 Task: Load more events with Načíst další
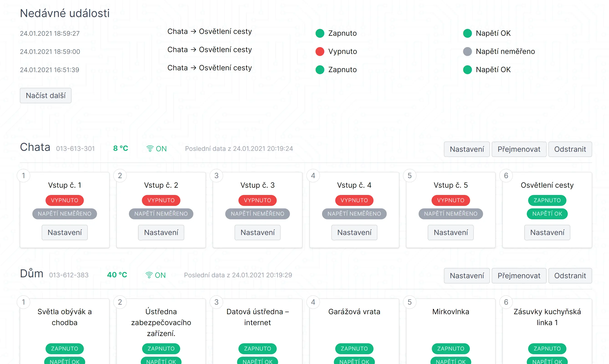pyautogui.click(x=46, y=96)
